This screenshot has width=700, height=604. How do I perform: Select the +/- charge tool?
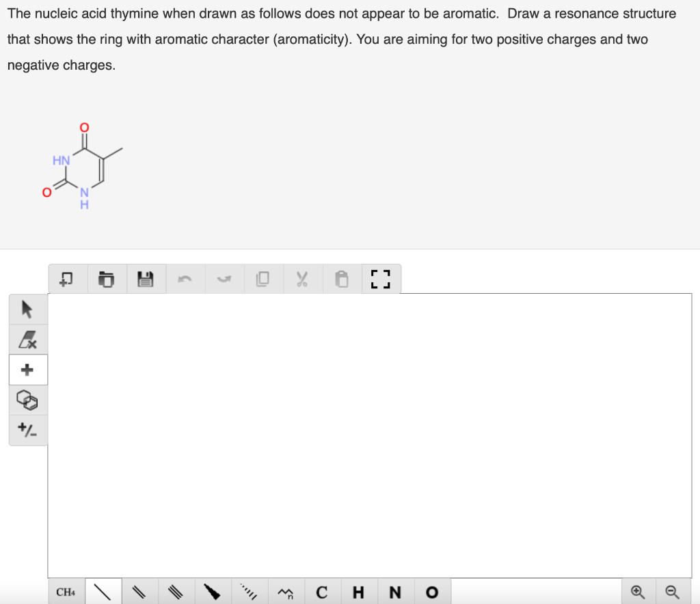tap(27, 430)
